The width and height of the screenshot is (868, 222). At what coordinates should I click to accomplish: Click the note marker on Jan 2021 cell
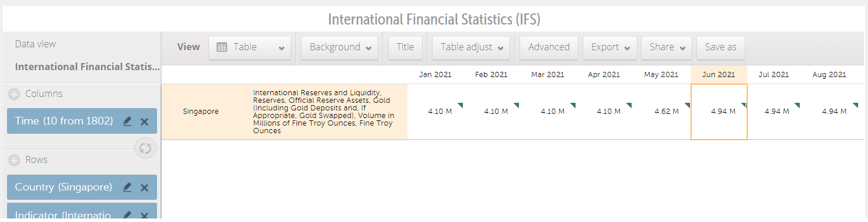click(459, 105)
